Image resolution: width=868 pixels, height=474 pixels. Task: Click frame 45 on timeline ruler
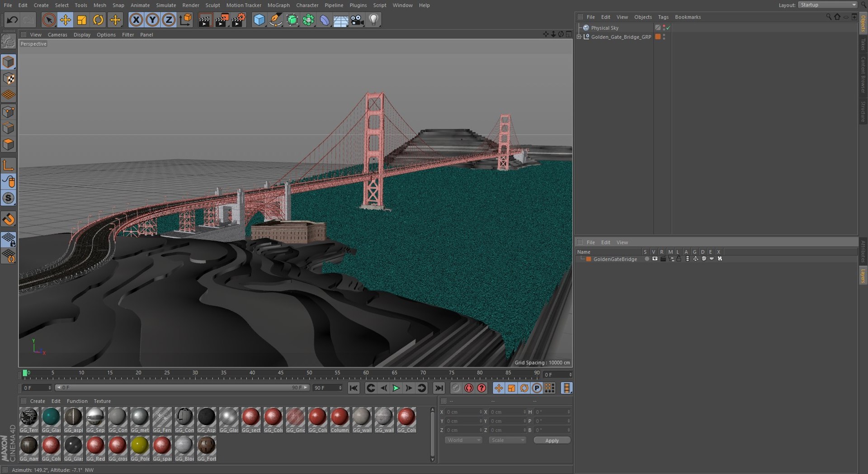tap(281, 374)
